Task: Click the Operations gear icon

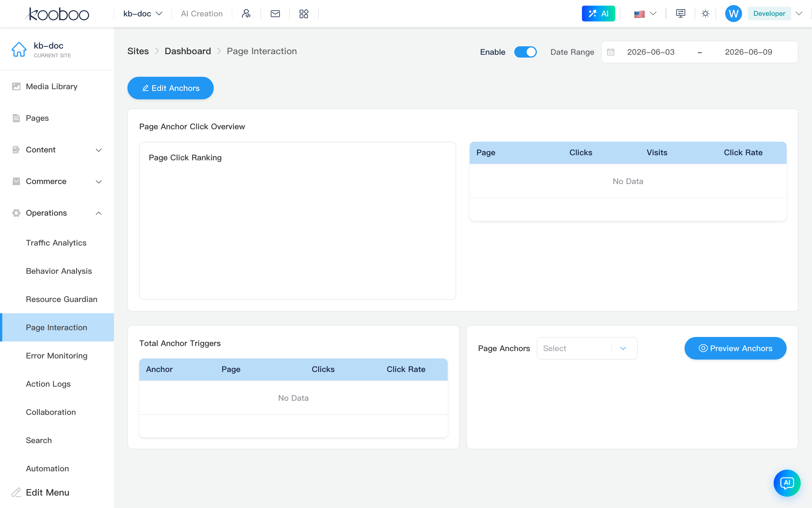Action: [x=16, y=213]
